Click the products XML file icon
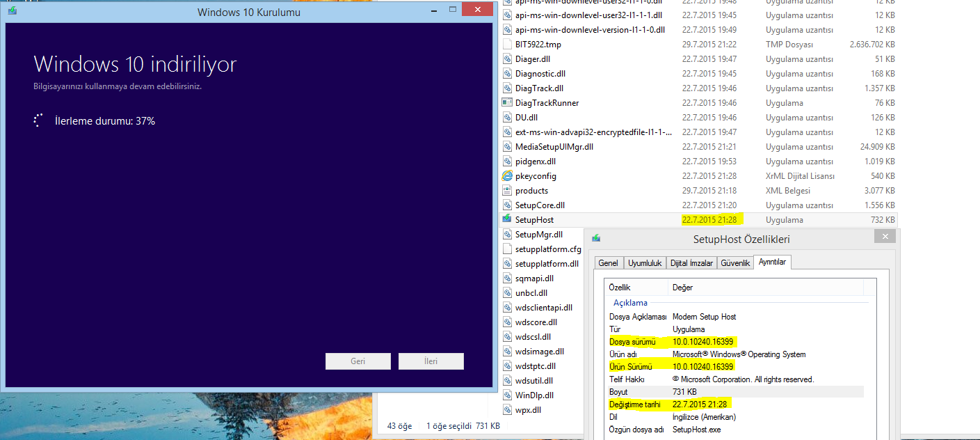 pyautogui.click(x=507, y=190)
